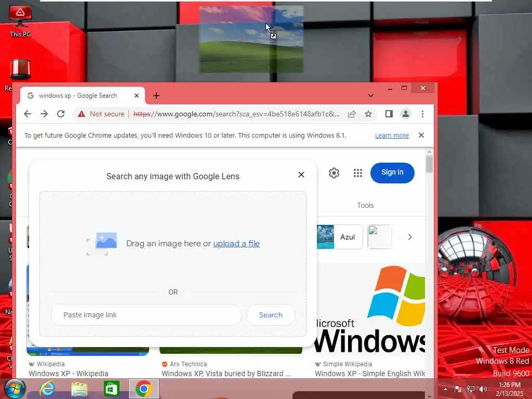Image resolution: width=532 pixels, height=399 pixels.
Task: Close the windows xp Google Search tab
Action: [137, 96]
